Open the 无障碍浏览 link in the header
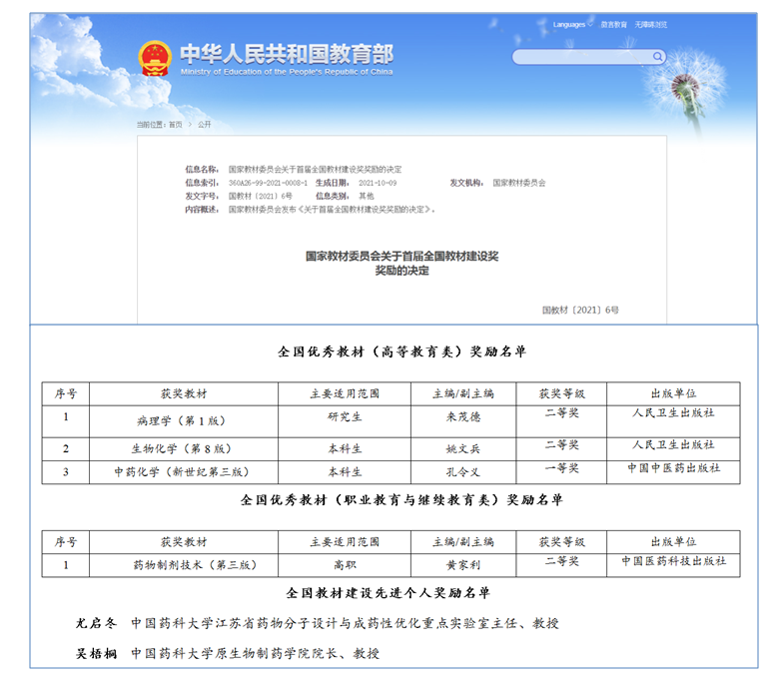The height and width of the screenshot is (686, 784). 651,25
